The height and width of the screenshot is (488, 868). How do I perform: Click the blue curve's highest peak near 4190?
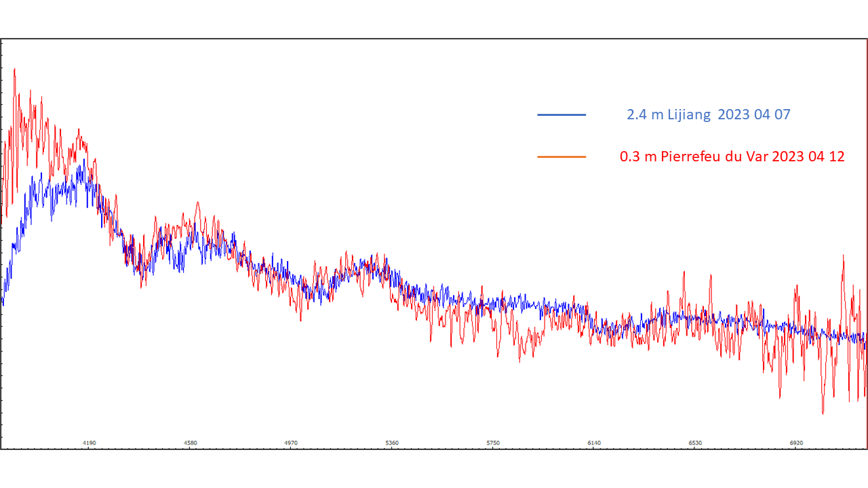[84, 161]
